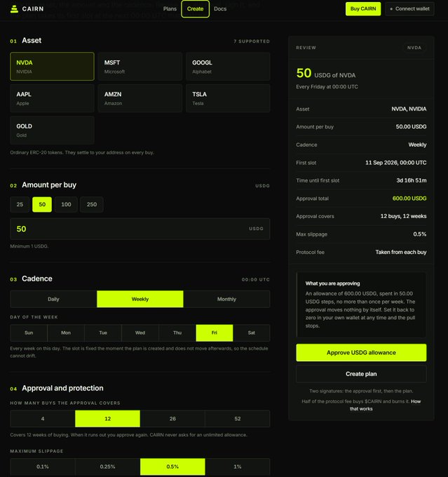Click the 'Minimum 1 USDG.' hint text
This screenshot has height=477, width=448.
click(29, 246)
